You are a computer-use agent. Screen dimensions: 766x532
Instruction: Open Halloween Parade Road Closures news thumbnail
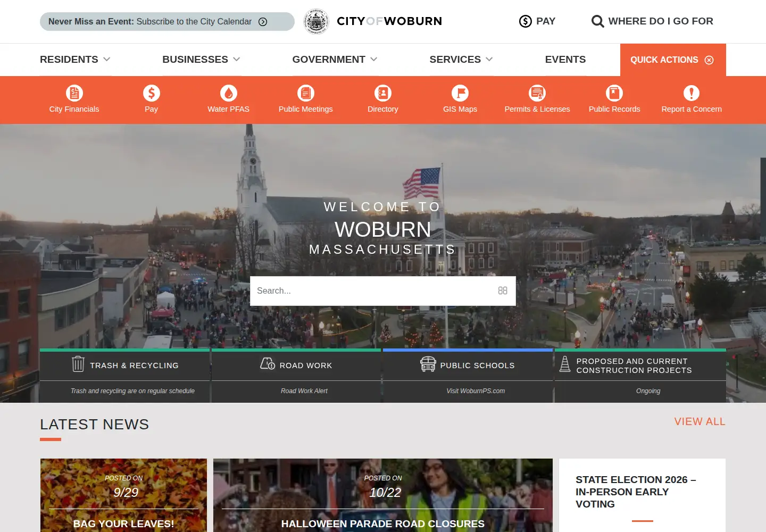(x=383, y=495)
